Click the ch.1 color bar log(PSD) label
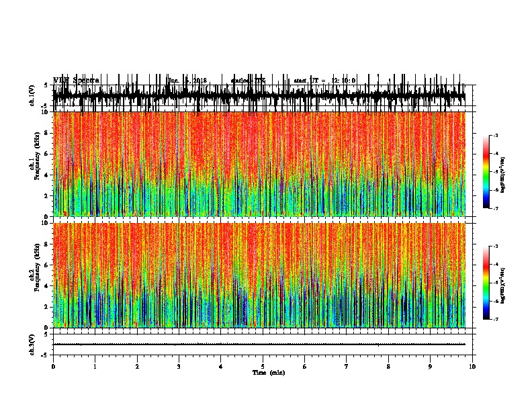Viewport: 532px width, 411px height. pyautogui.click(x=502, y=175)
